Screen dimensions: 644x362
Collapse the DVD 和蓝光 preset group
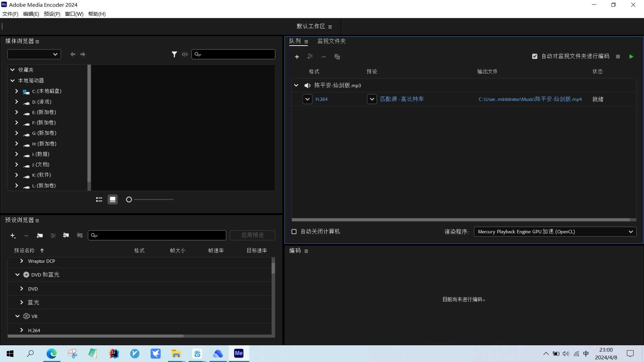17,275
